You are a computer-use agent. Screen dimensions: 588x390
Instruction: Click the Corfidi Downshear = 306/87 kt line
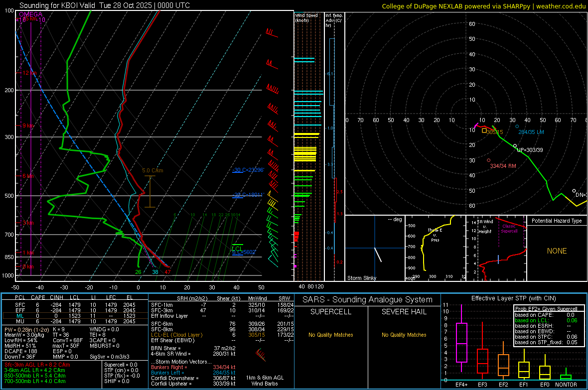tap(193, 378)
